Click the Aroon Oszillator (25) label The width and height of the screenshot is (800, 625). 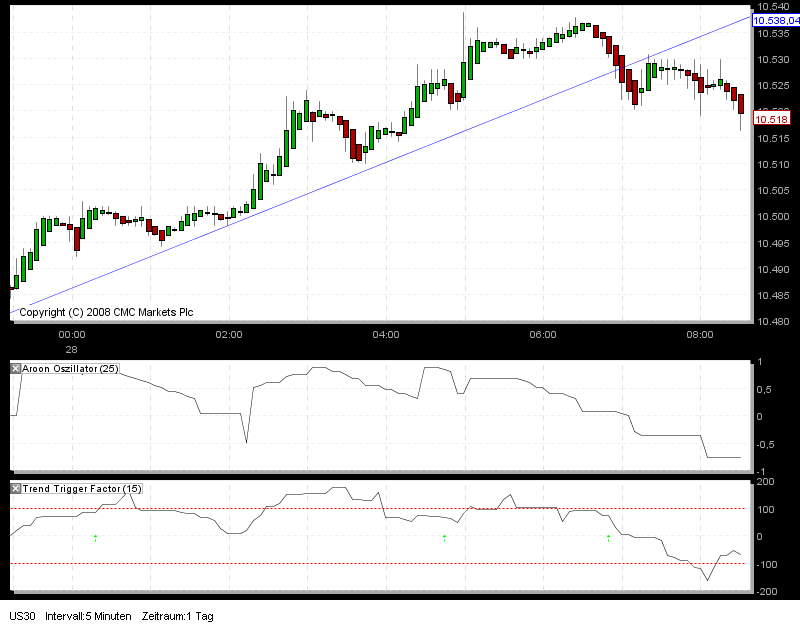(x=70, y=368)
